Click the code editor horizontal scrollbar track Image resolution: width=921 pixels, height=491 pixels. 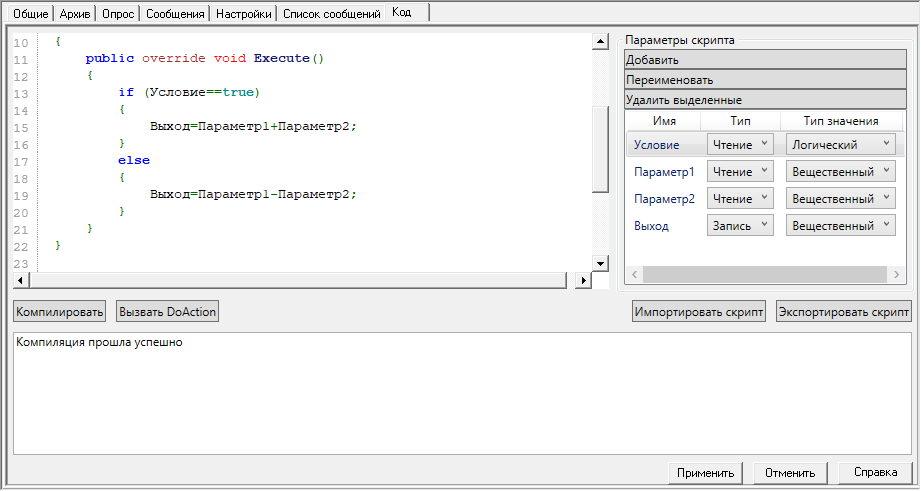tap(298, 280)
